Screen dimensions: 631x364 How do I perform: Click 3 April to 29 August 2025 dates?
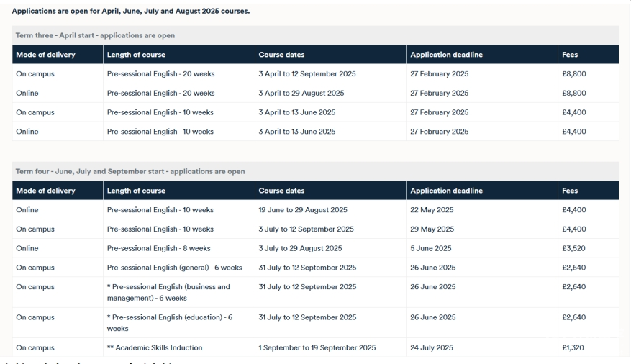(x=301, y=94)
